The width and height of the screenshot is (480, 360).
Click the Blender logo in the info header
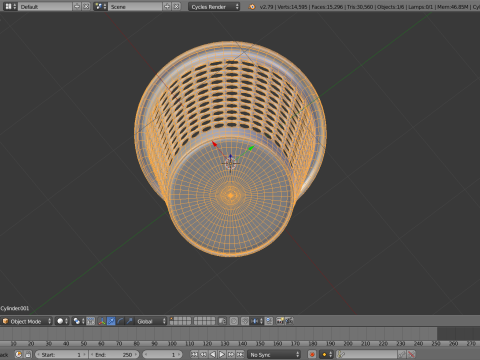(252, 6)
